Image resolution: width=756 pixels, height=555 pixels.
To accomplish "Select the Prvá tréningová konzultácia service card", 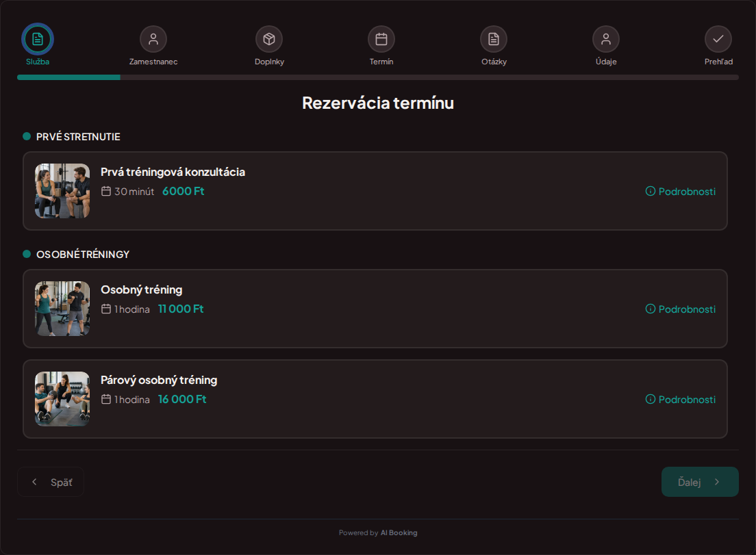I will pos(375,191).
